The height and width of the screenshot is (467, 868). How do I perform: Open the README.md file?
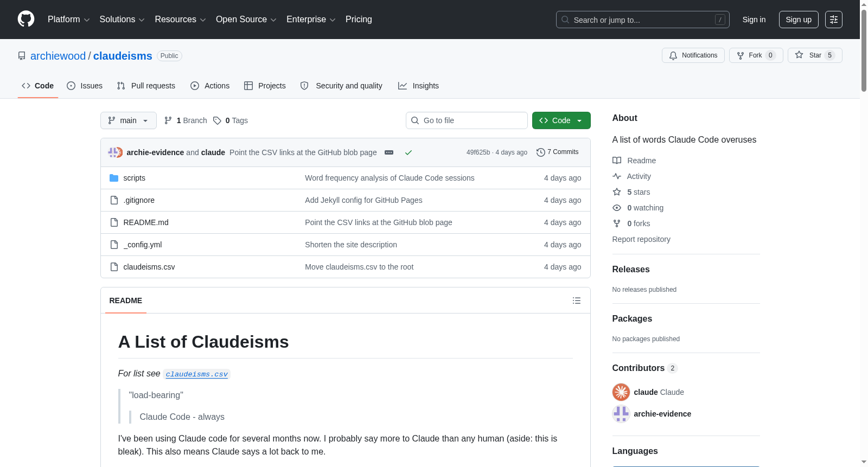(x=146, y=222)
